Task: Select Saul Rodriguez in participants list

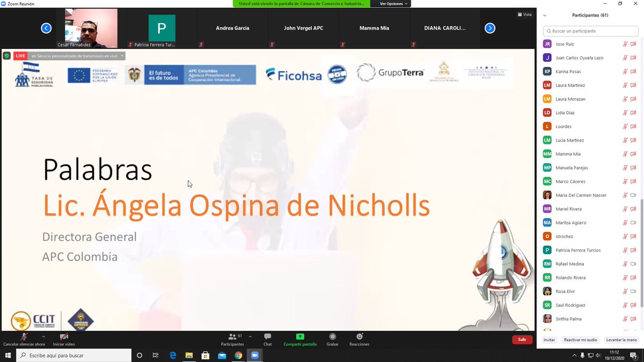Action: [590, 305]
